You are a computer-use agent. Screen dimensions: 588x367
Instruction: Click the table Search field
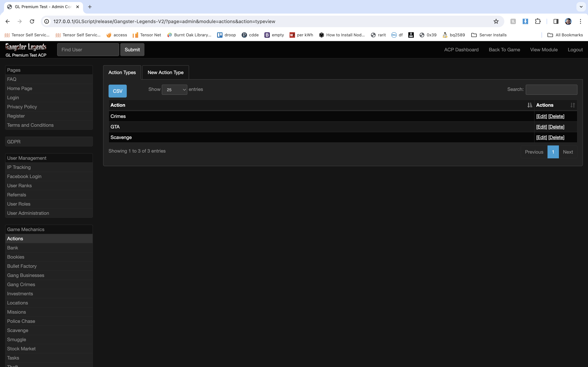click(x=551, y=90)
